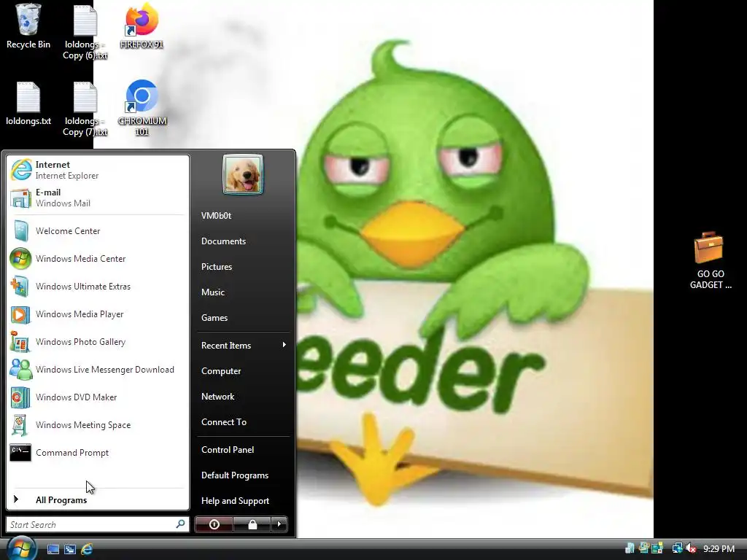Click Windows Live Messenger Download
This screenshot has height=560, width=747.
[x=98, y=370]
